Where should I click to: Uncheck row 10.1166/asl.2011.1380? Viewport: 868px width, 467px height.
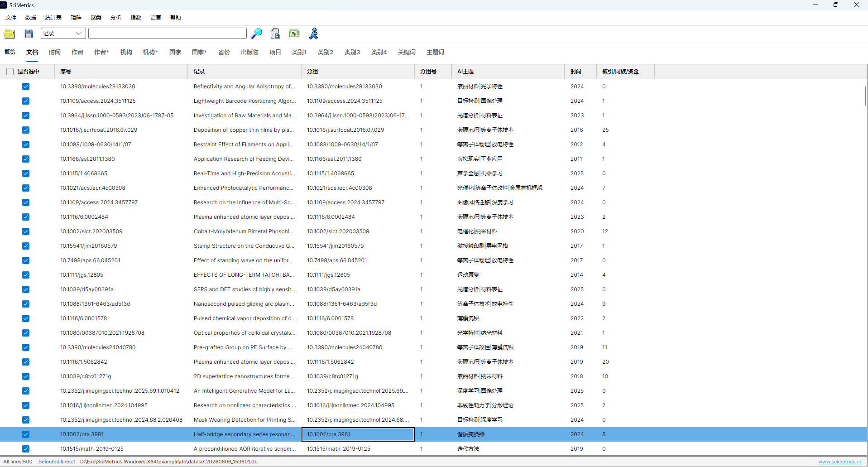(26, 159)
